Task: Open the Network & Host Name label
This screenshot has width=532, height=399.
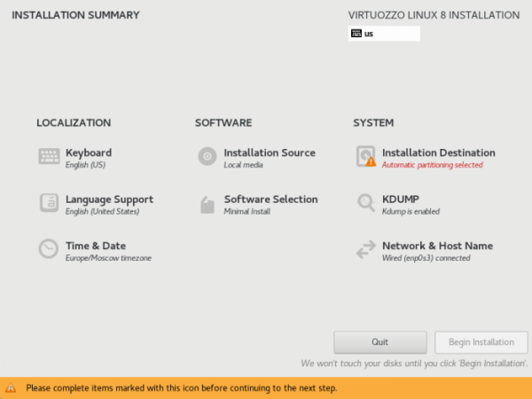Action: pos(437,246)
